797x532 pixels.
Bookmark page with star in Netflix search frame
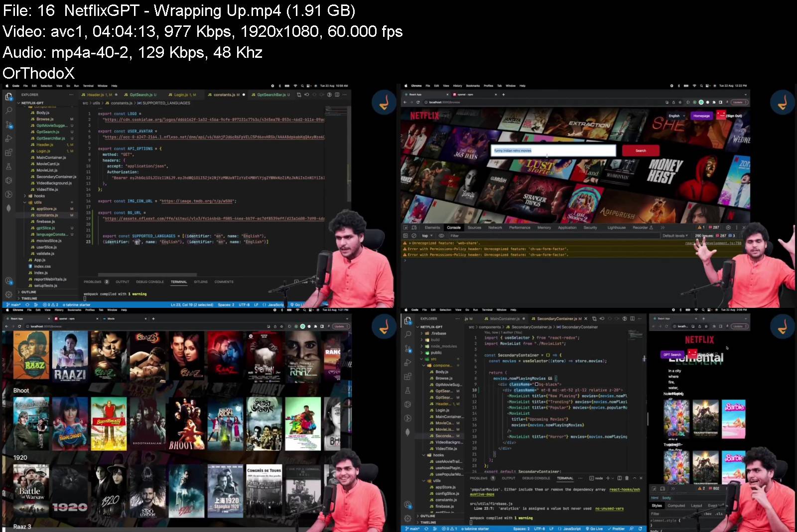(x=681, y=102)
